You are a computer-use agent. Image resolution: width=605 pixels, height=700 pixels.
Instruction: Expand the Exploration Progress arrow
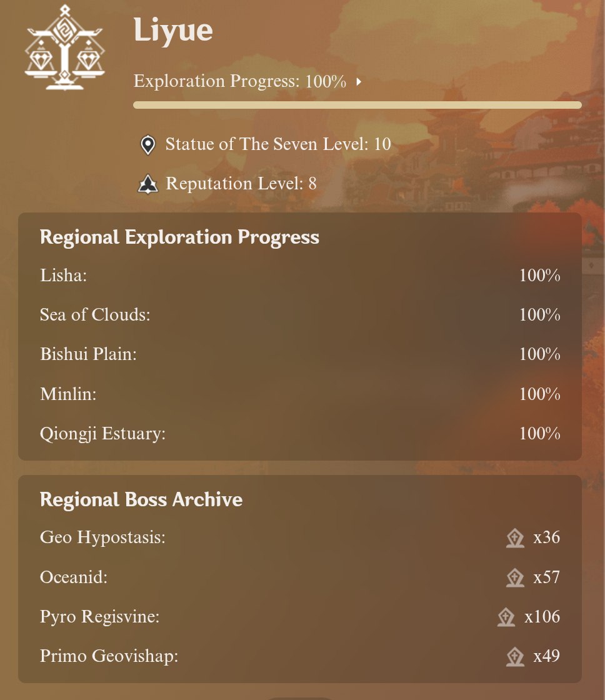359,82
